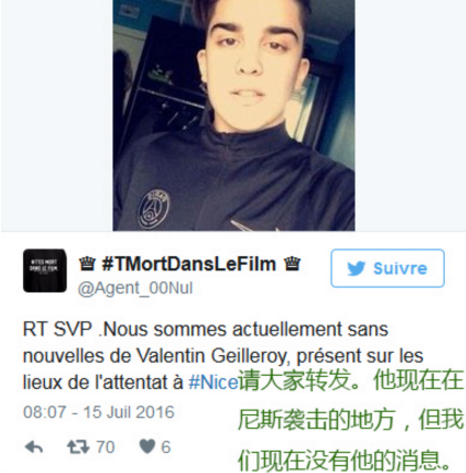Screen dimensions: 466x473
Task: View the likes count 6
Action: (x=166, y=447)
